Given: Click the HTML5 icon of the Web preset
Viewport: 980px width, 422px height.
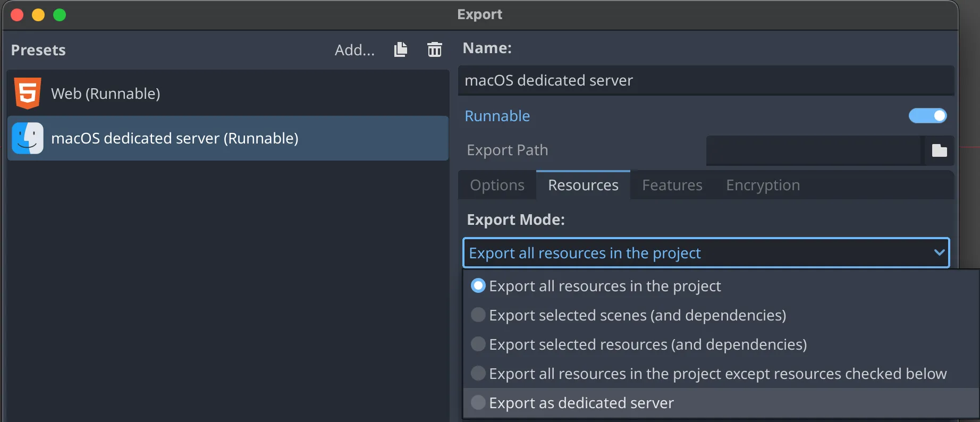Looking at the screenshot, I should click(x=28, y=93).
